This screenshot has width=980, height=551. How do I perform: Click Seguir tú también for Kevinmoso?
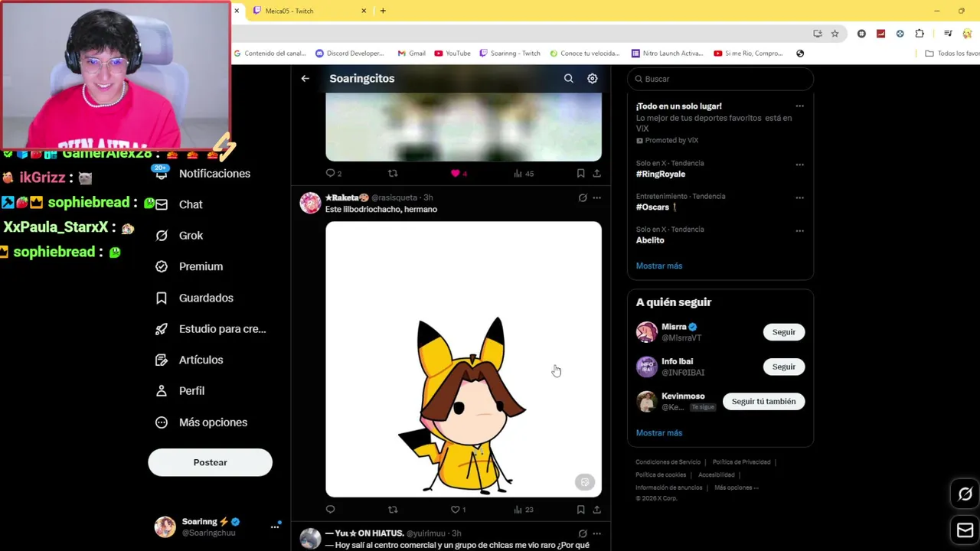[x=763, y=401]
